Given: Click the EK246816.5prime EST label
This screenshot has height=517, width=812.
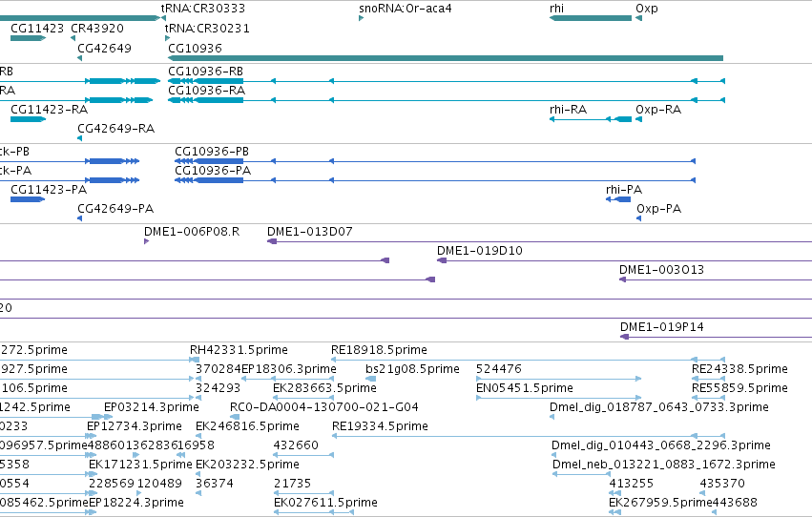Looking at the screenshot, I should click(247, 426).
